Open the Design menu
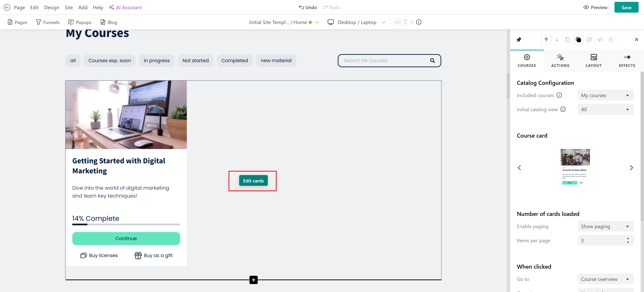The width and height of the screenshot is (644, 292). coord(51,8)
